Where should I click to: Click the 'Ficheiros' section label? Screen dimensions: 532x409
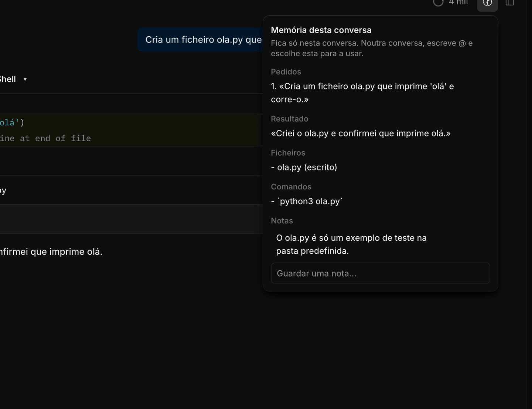[x=288, y=153]
